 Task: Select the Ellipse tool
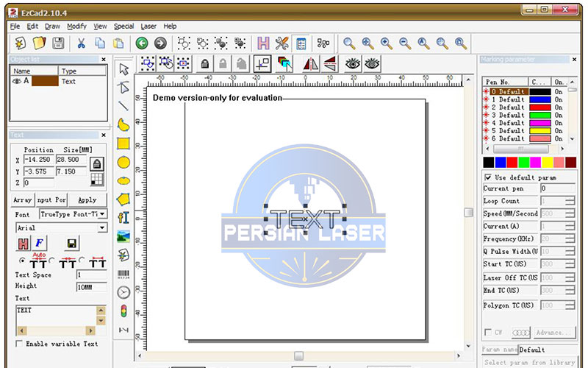pyautogui.click(x=123, y=181)
